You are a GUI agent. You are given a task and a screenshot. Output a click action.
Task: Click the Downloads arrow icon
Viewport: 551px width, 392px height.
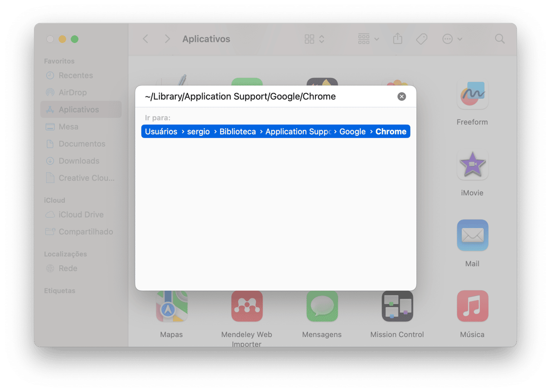click(x=50, y=161)
